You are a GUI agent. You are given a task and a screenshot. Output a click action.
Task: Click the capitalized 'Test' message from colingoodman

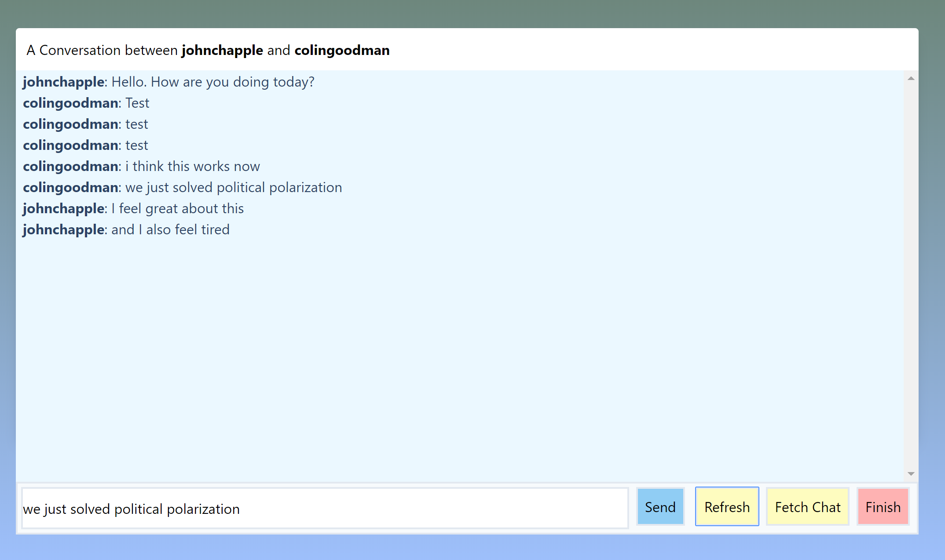(137, 103)
